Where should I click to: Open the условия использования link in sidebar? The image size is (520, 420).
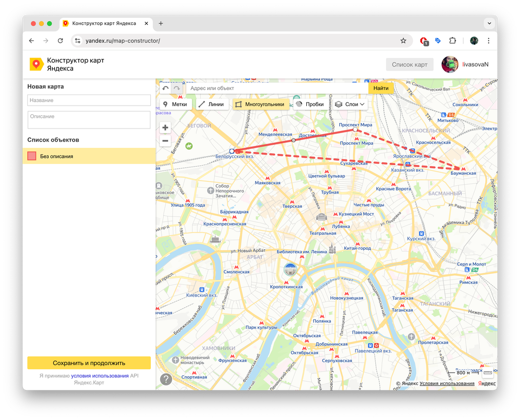click(100, 376)
